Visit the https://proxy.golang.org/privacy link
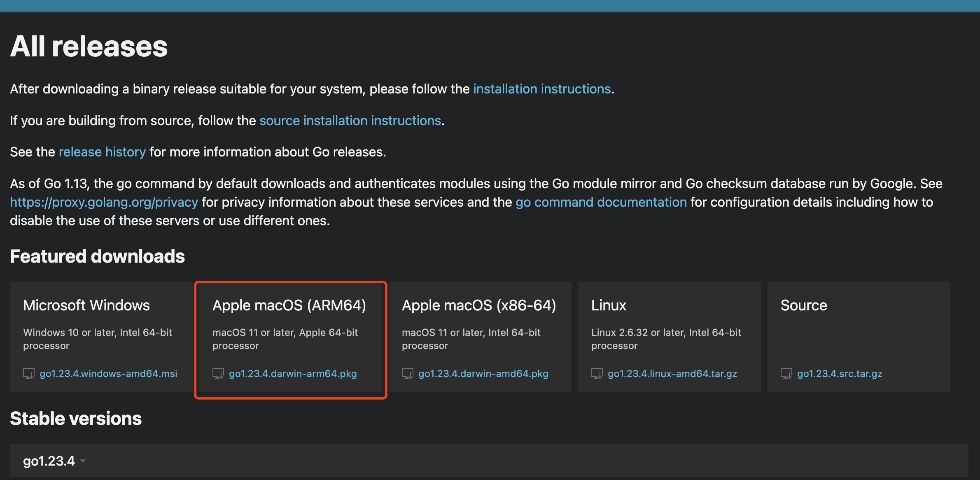Viewport: 980px width, 480px height. (x=104, y=202)
